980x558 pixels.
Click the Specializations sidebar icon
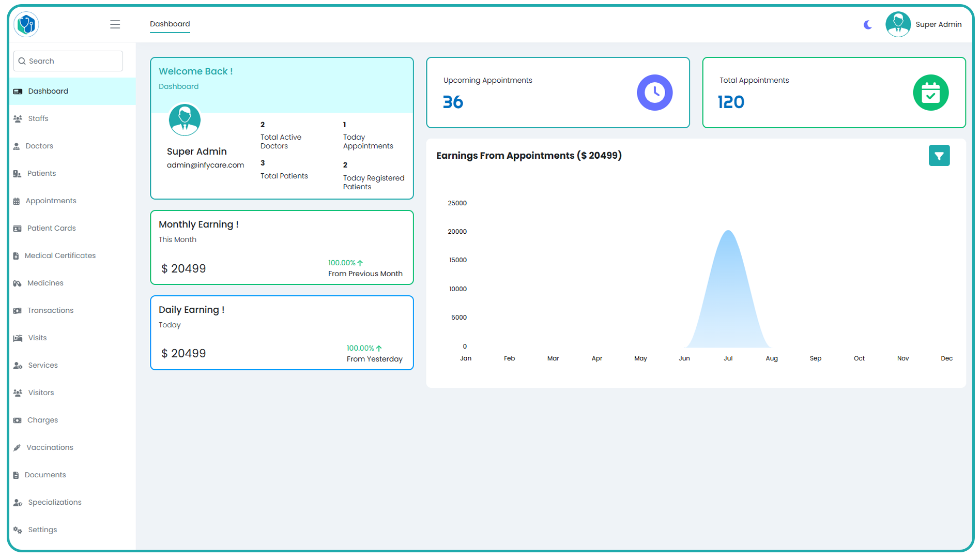pyautogui.click(x=18, y=503)
